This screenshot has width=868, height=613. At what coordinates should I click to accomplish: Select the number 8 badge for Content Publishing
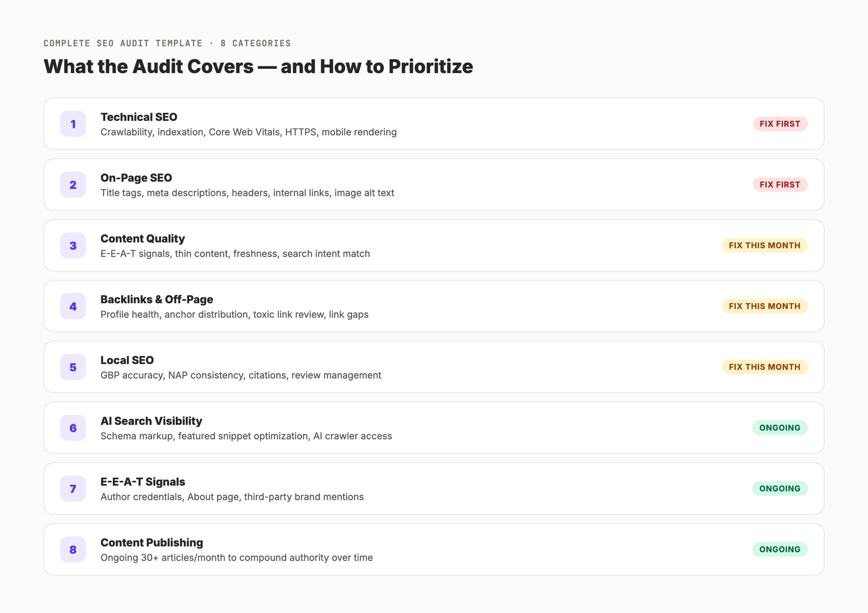coord(73,549)
